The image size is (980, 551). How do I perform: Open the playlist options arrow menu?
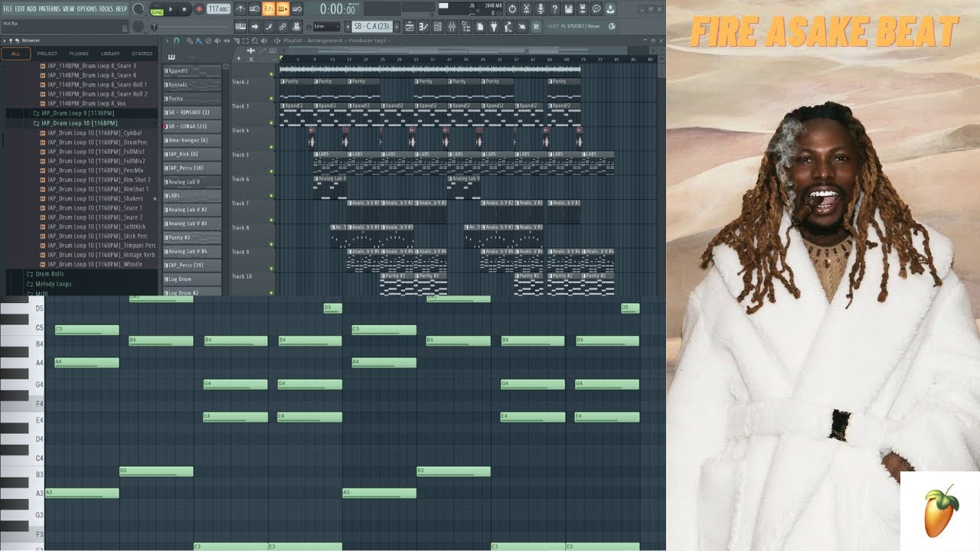(168, 41)
